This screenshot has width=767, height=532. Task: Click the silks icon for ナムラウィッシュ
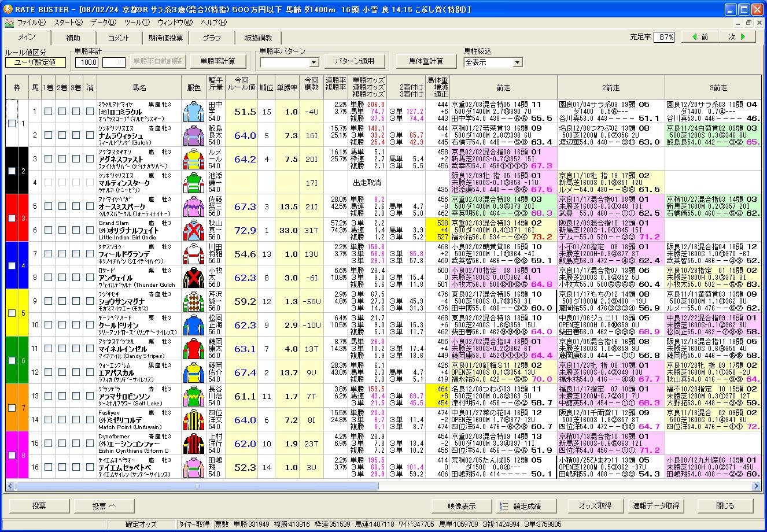pyautogui.click(x=194, y=135)
